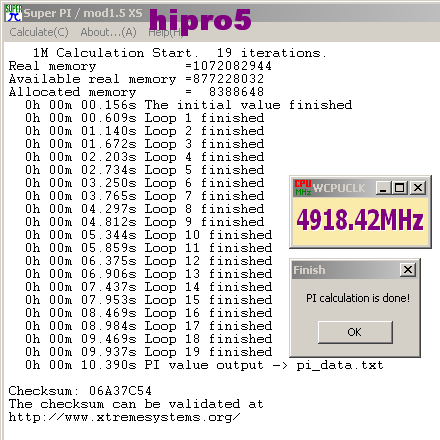Click the 'Loop 4 finished' row
The width and height of the screenshot is (440, 440).
(145, 157)
